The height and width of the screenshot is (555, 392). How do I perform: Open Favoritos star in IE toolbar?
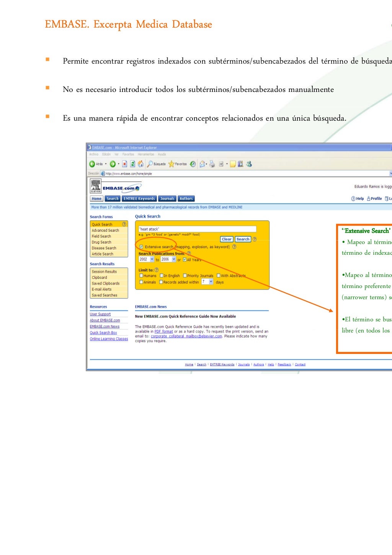point(178,164)
